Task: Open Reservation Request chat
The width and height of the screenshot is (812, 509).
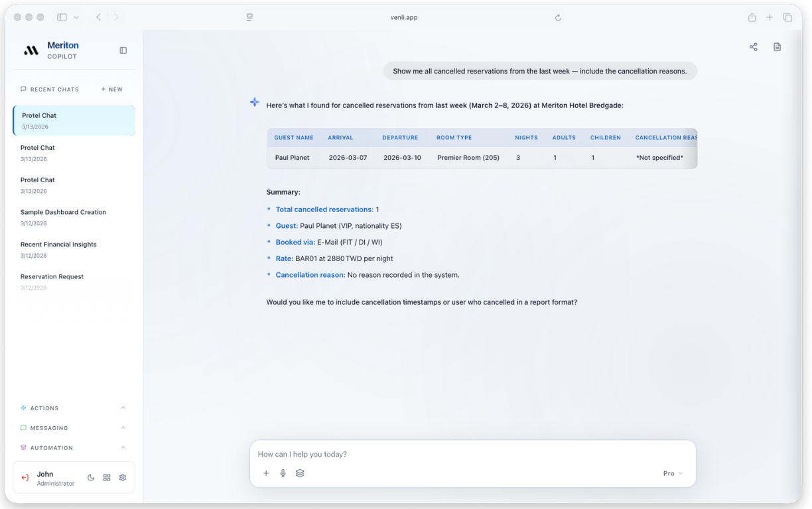Action: (x=74, y=282)
